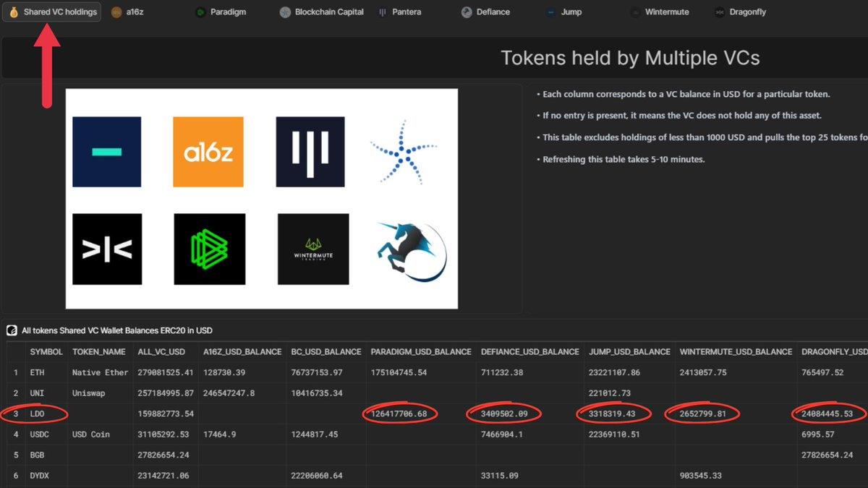Click the Jump logo with teal dash
Viewport: 868px width, 488px height.
click(x=107, y=152)
